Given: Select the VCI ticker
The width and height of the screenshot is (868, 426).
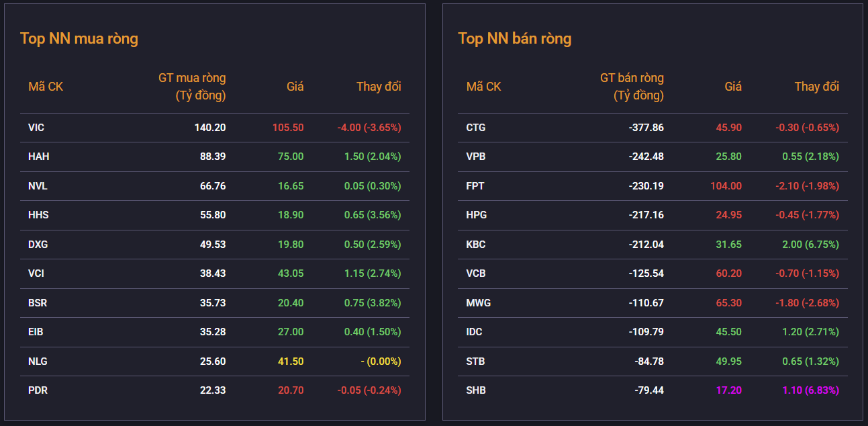Looking at the screenshot, I should point(36,273).
